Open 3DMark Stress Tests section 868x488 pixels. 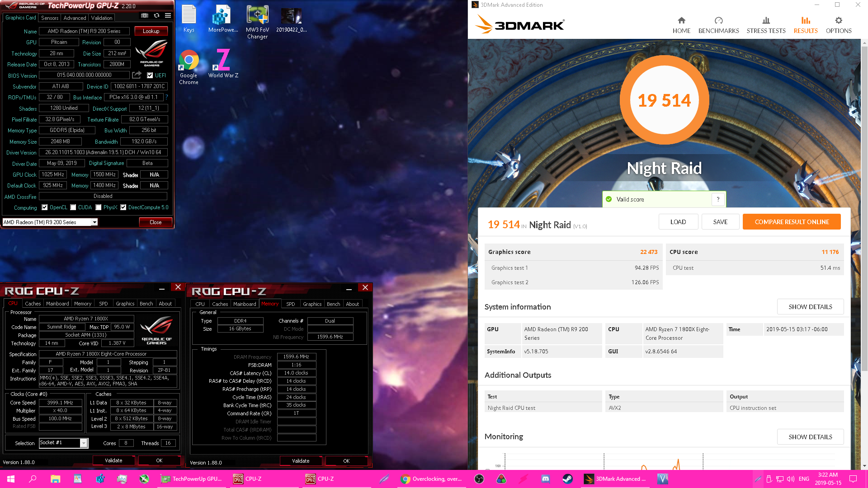click(x=766, y=25)
